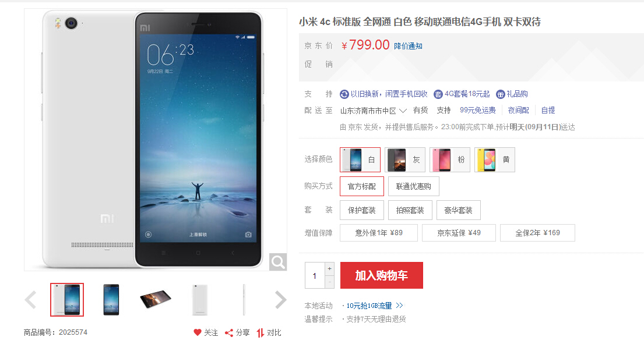
Task: Pick the yellow (黄) color swatch
Action: pyautogui.click(x=494, y=159)
